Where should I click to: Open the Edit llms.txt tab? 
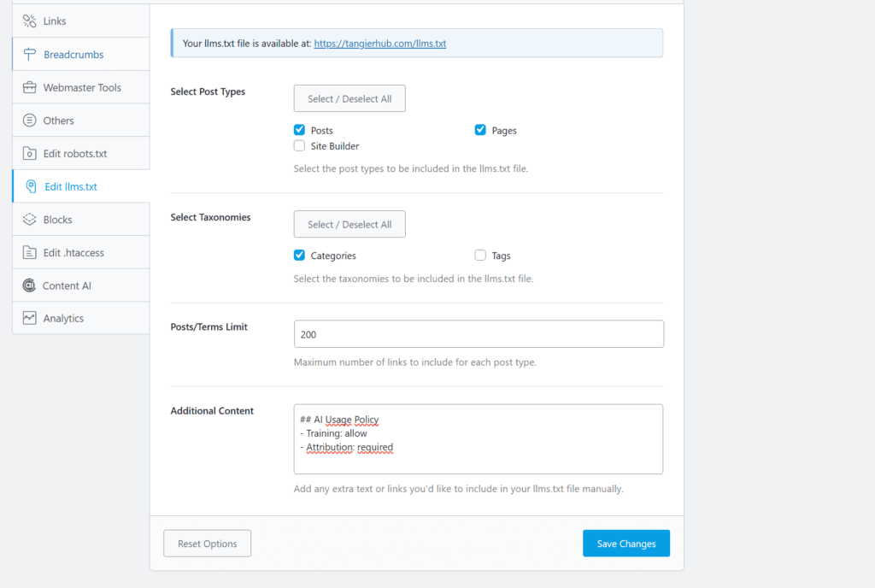71,186
